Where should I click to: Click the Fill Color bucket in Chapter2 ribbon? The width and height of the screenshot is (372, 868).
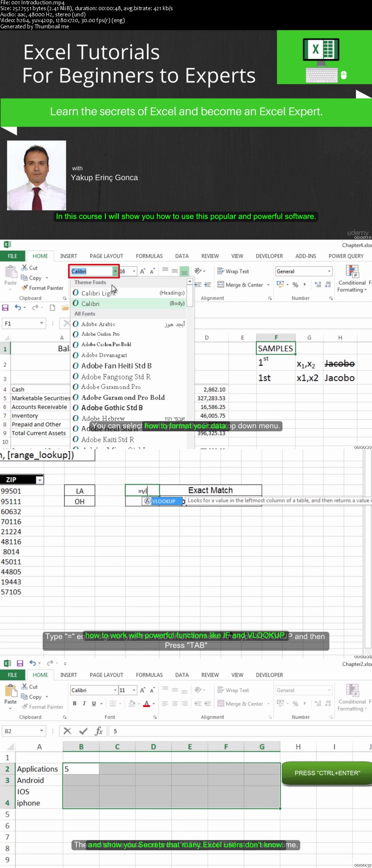(x=132, y=704)
